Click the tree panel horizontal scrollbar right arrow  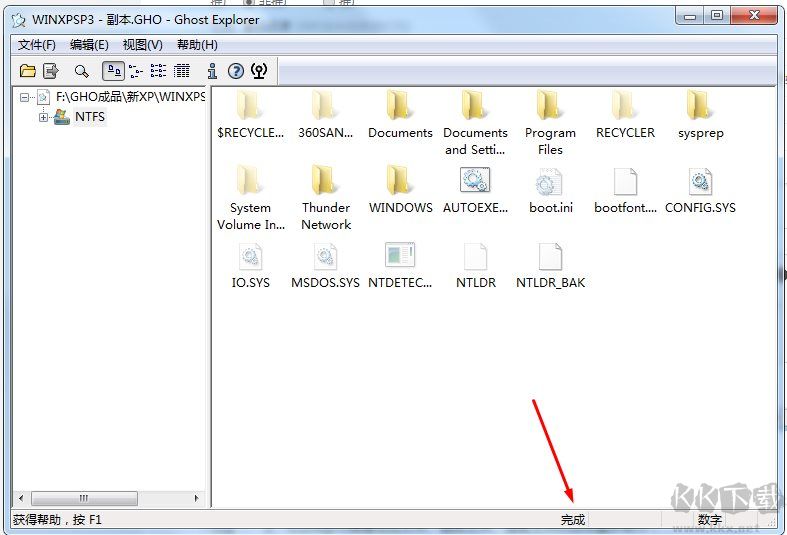[196, 498]
